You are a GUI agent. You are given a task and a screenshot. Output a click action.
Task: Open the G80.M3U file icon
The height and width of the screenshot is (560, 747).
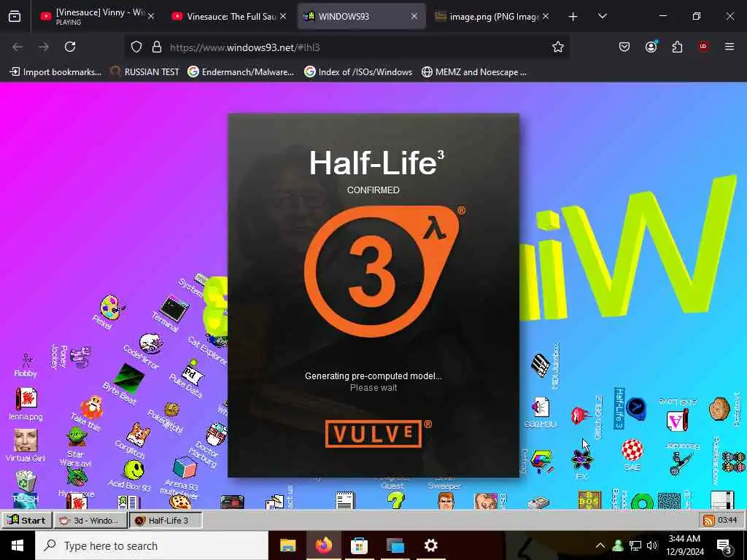tap(541, 408)
